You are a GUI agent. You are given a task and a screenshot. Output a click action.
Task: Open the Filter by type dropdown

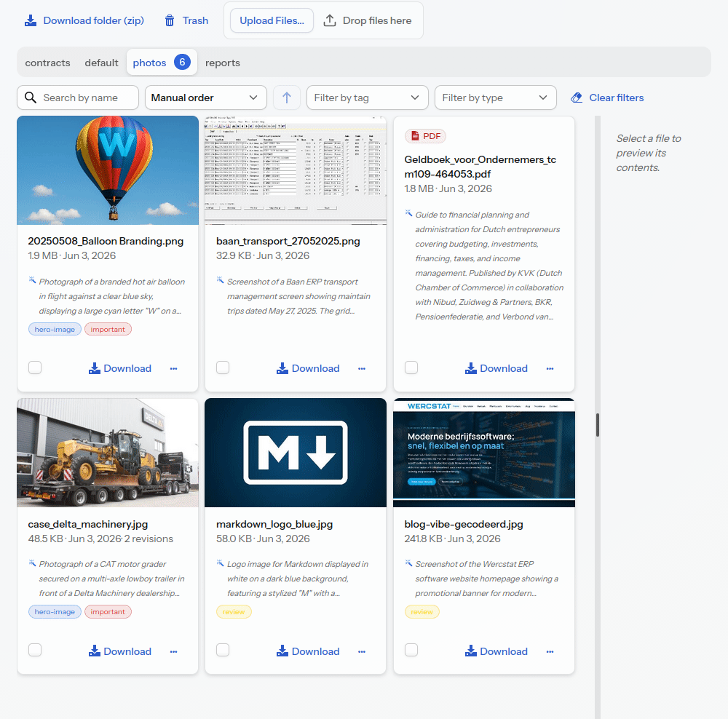495,98
